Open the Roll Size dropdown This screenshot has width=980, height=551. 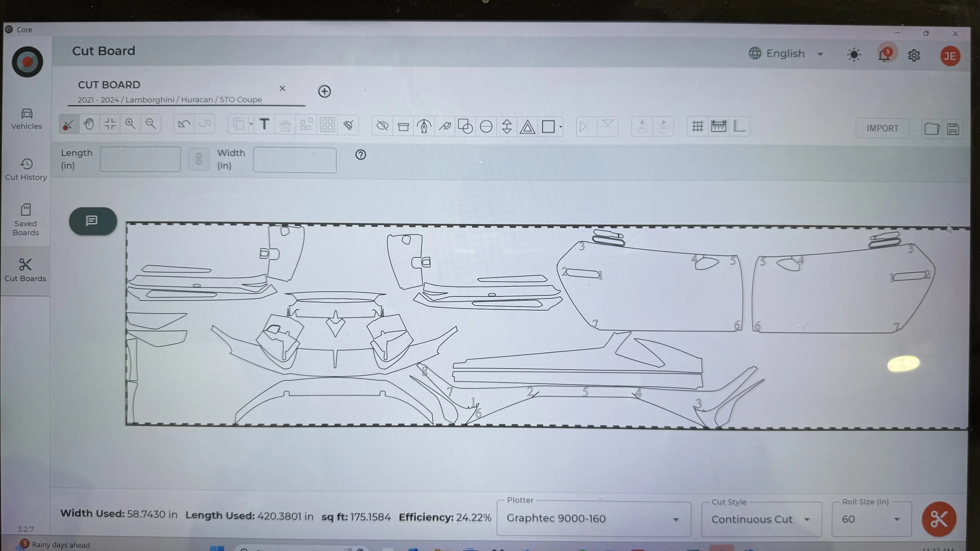tap(871, 519)
